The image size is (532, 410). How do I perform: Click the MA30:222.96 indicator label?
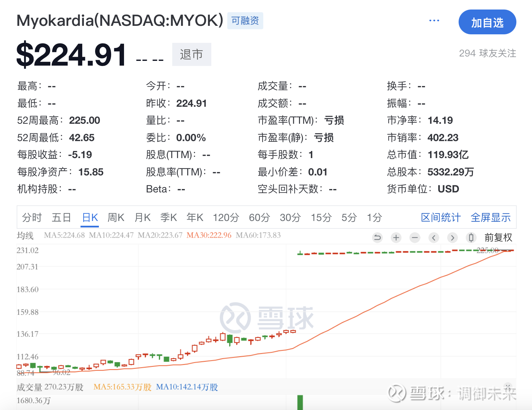click(209, 235)
